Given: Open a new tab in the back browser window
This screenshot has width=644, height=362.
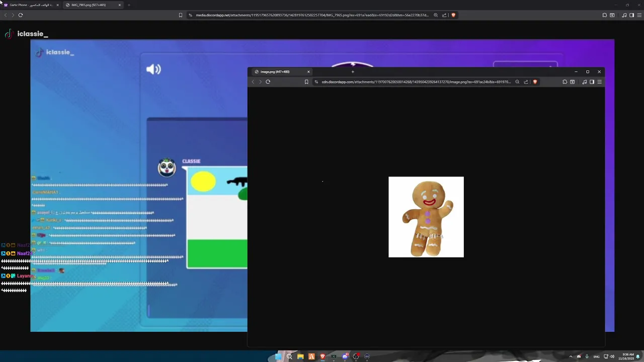Looking at the screenshot, I should (129, 5).
